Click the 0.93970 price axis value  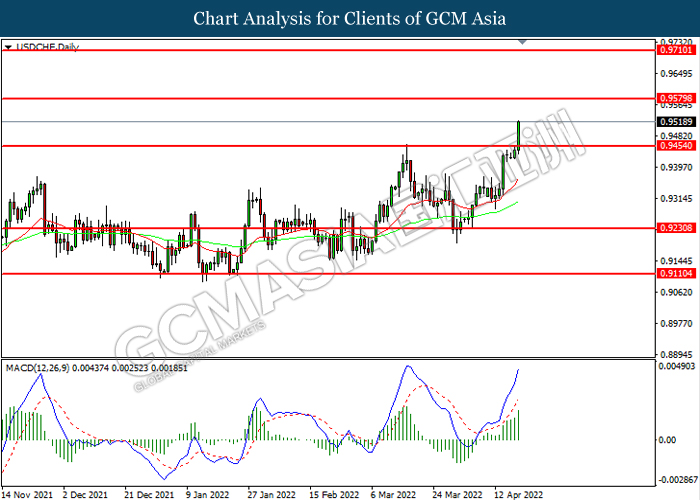tap(676, 167)
